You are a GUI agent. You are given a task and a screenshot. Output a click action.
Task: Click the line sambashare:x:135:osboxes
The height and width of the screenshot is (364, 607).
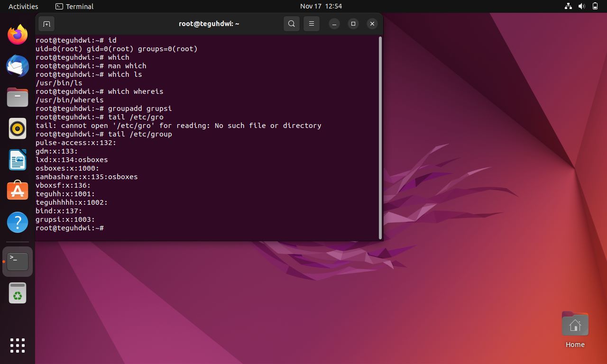tap(87, 177)
